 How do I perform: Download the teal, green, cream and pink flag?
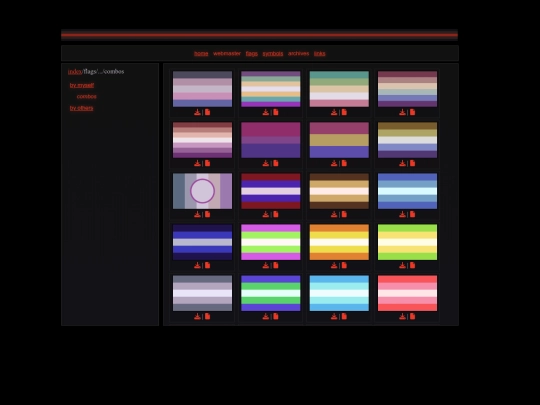(334, 112)
